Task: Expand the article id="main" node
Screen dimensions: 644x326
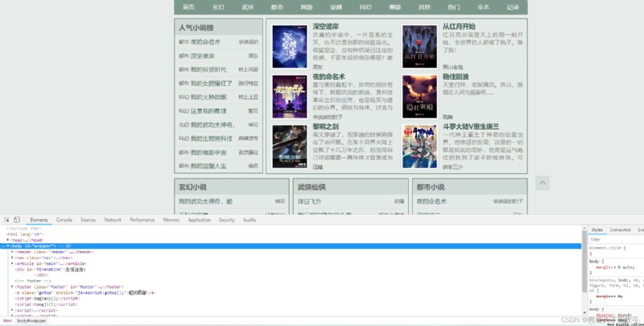Action: coord(12,263)
